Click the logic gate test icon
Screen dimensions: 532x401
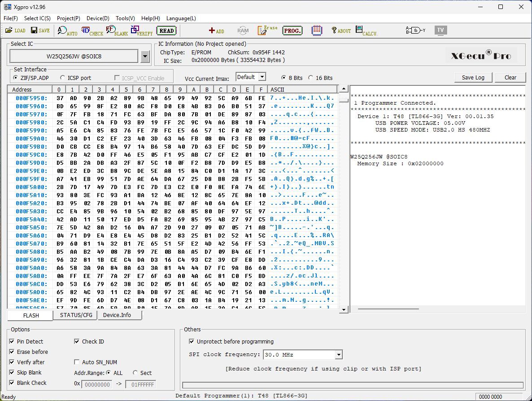tap(415, 31)
